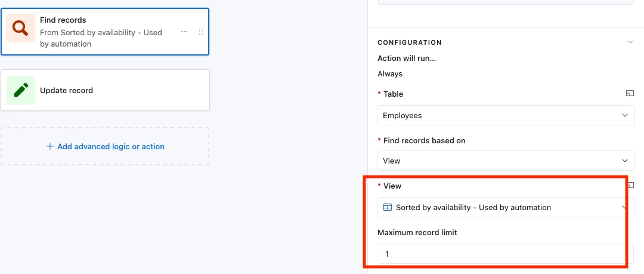Collapse the Configuration section
Image resolution: width=644 pixels, height=274 pixels.
[630, 42]
